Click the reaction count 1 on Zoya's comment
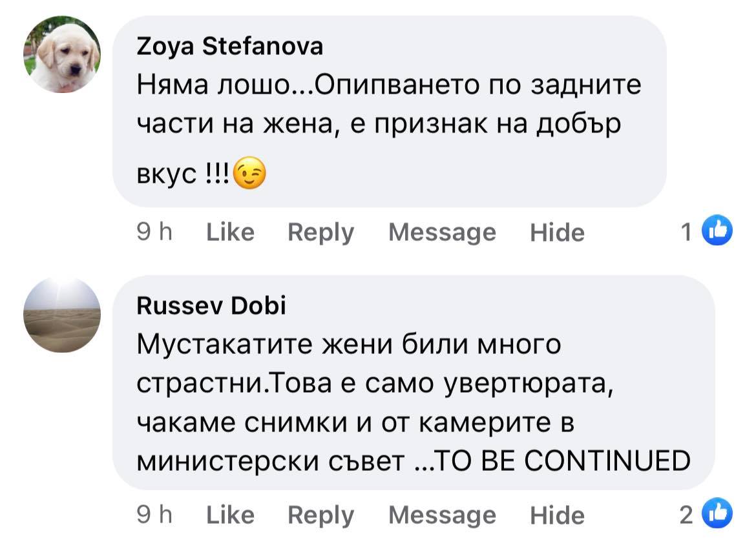Image resolution: width=756 pixels, height=549 pixels. (687, 232)
